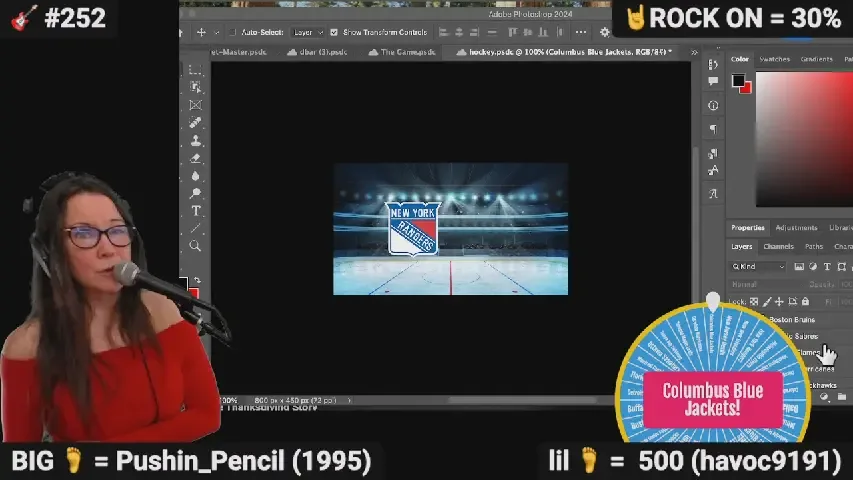Uncheck Show Transform Controls
The height and width of the screenshot is (480, 853).
pos(334,32)
